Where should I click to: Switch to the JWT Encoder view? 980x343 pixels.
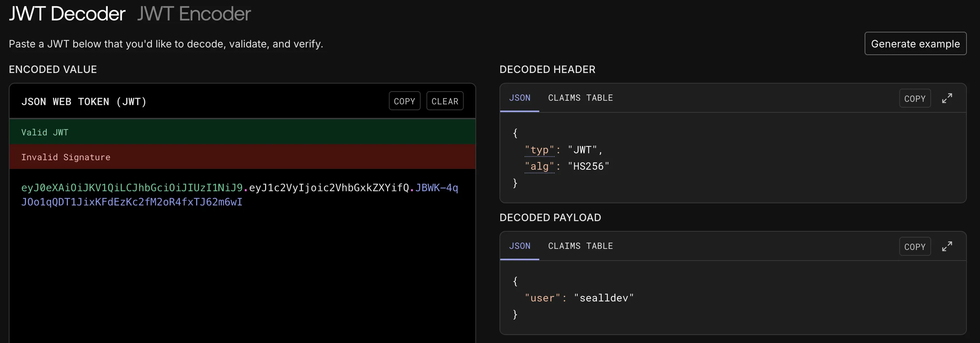coord(194,14)
